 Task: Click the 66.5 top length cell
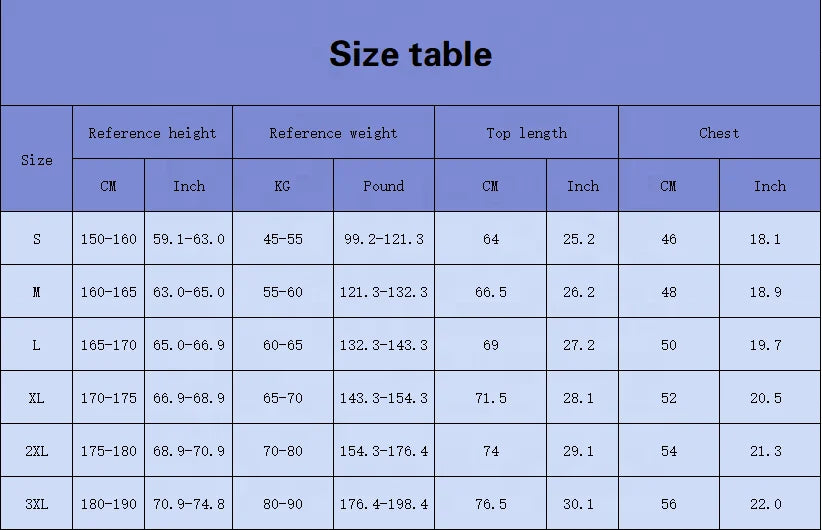(x=490, y=292)
